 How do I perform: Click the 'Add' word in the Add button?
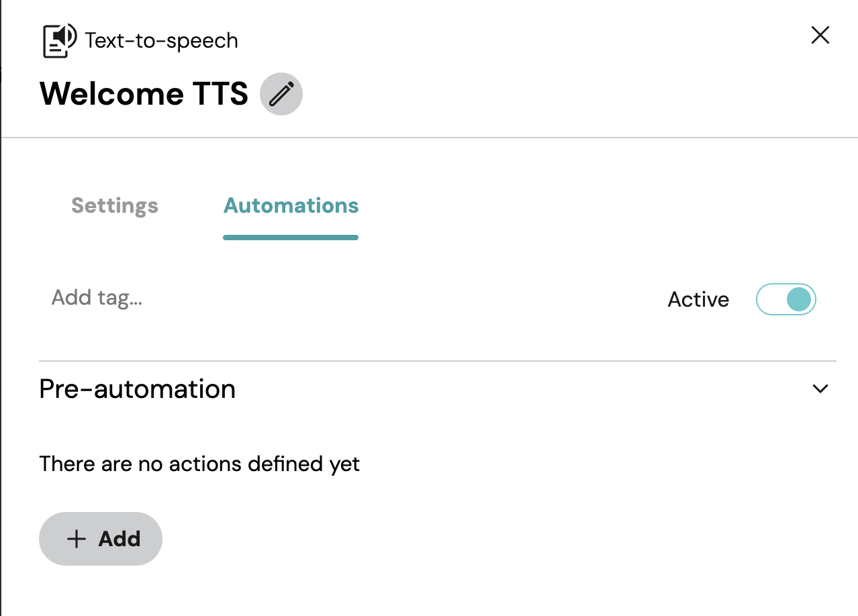click(120, 539)
